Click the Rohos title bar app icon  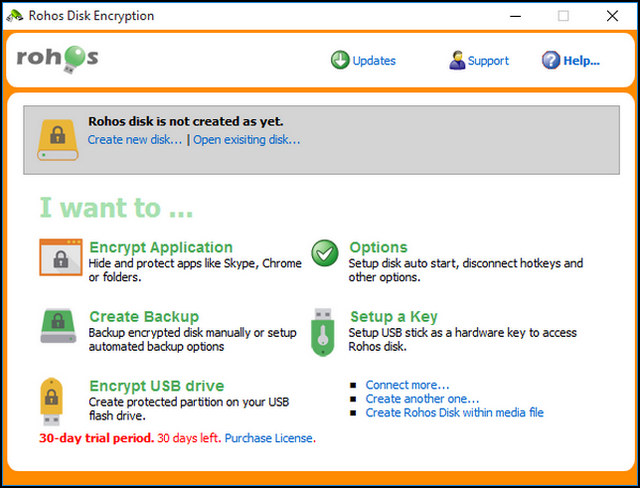(14, 16)
